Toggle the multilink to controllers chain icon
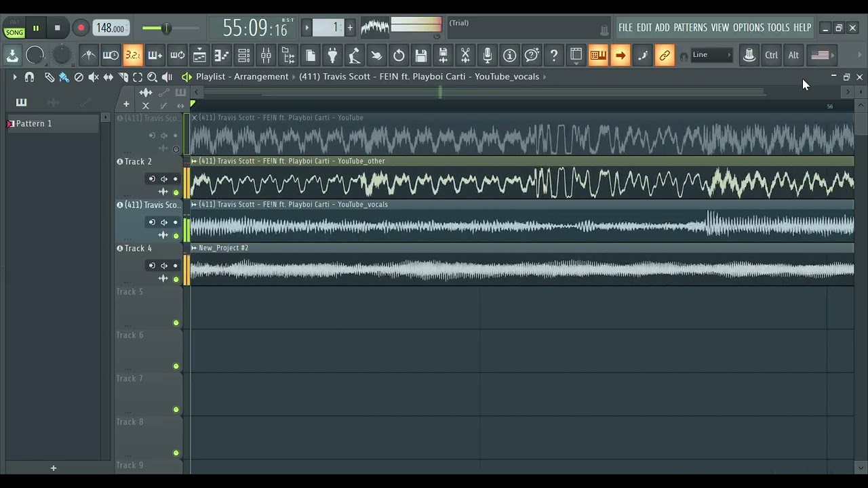Screen dimensions: 868x488 (665, 55)
